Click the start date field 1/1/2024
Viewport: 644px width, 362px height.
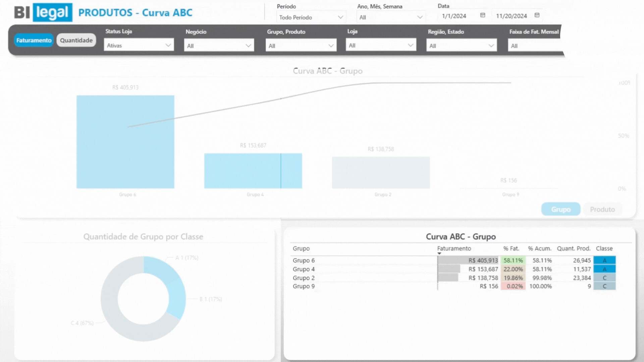pyautogui.click(x=454, y=16)
